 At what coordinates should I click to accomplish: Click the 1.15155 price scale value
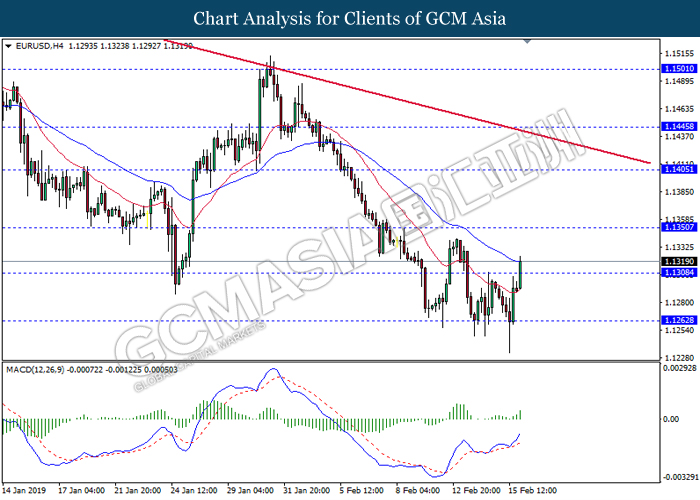point(679,54)
